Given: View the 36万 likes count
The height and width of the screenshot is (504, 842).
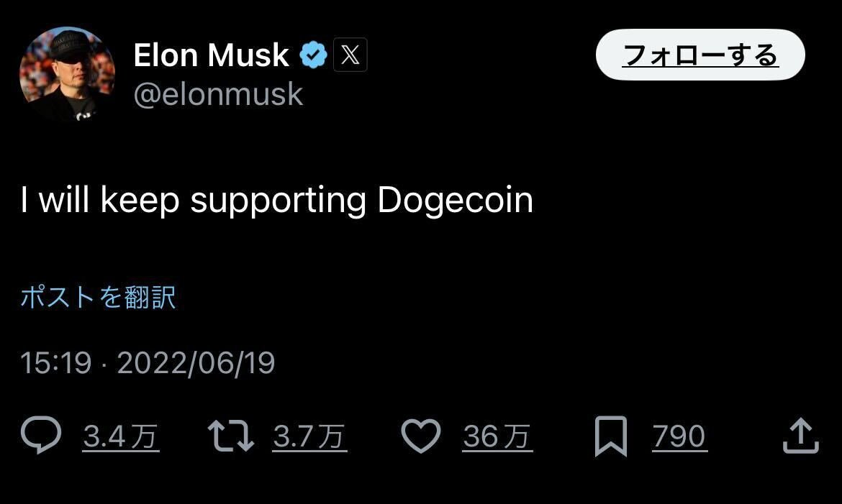Looking at the screenshot, I should [497, 436].
